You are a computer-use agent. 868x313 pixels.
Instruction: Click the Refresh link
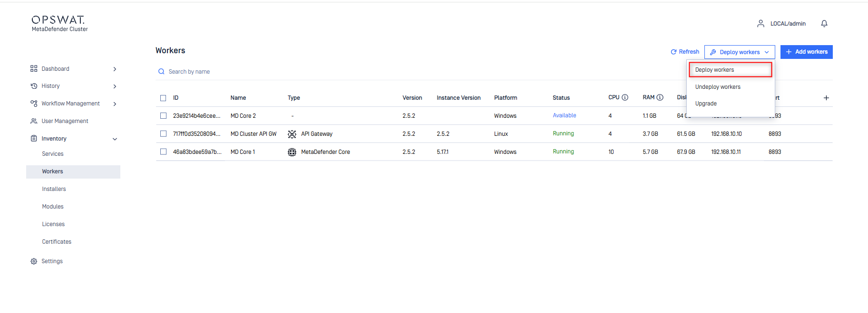click(x=685, y=52)
